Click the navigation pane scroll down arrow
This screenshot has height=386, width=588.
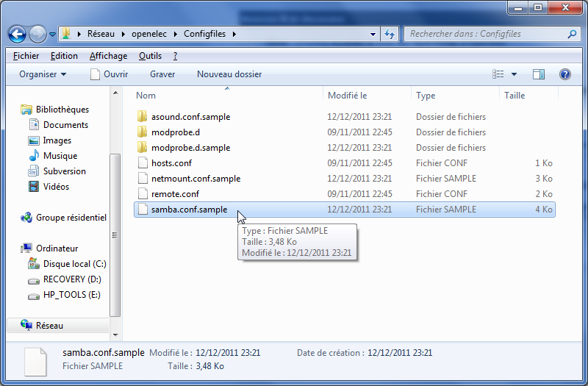click(x=115, y=335)
